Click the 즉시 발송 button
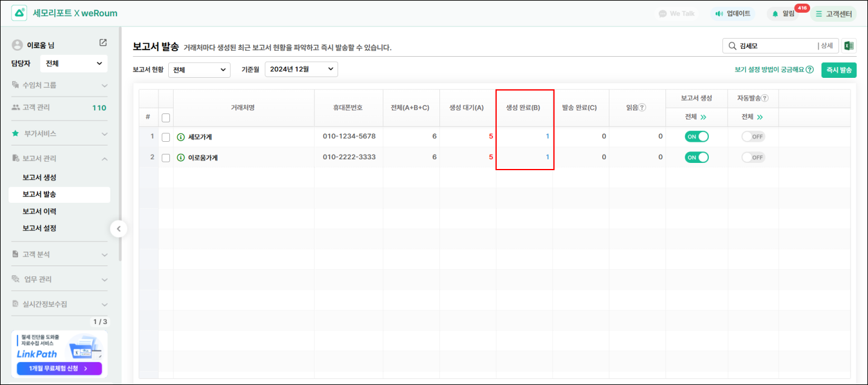This screenshot has width=868, height=385. 838,70
